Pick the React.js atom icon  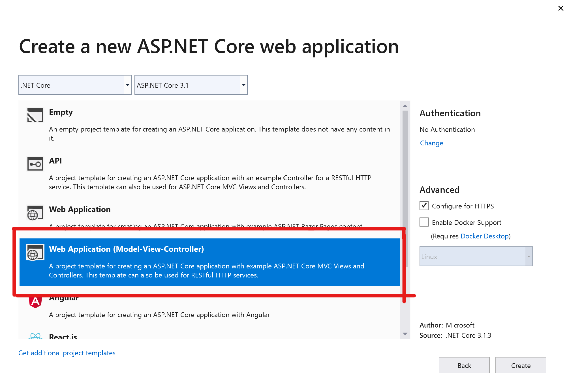click(35, 336)
